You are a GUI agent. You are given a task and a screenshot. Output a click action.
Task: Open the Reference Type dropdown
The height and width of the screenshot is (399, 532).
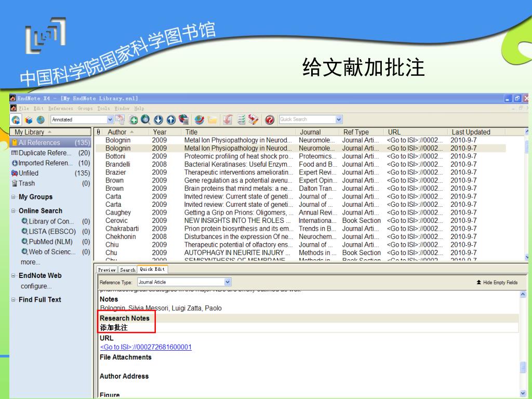(x=228, y=282)
